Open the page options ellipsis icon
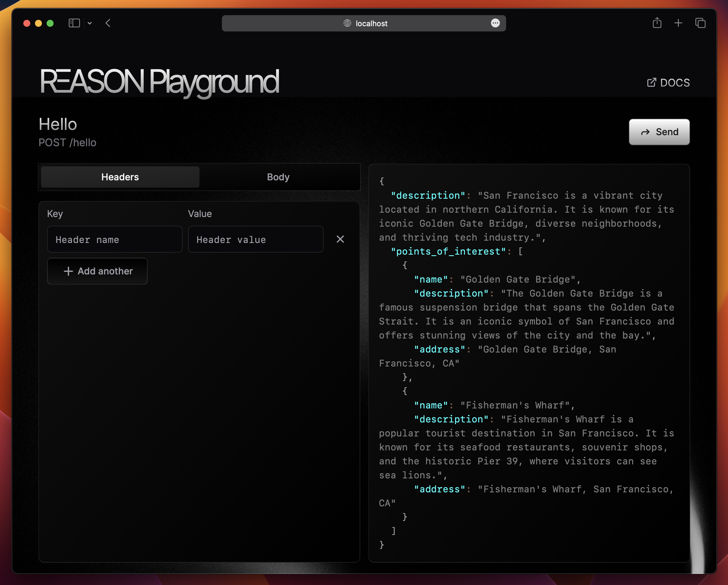This screenshot has width=728, height=585. [x=495, y=23]
